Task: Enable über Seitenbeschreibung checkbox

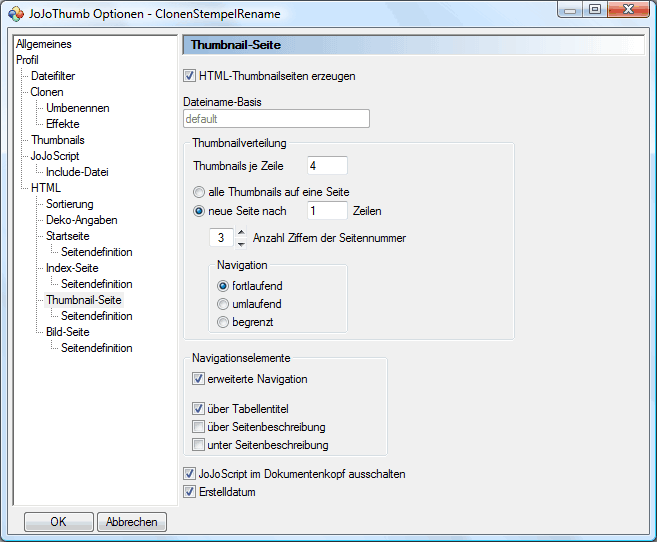Action: point(198,426)
